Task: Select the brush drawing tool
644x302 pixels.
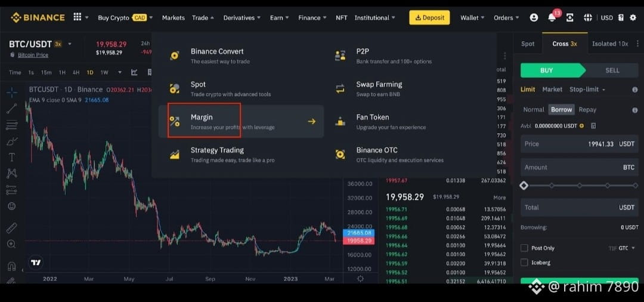Action: pyautogui.click(x=11, y=141)
